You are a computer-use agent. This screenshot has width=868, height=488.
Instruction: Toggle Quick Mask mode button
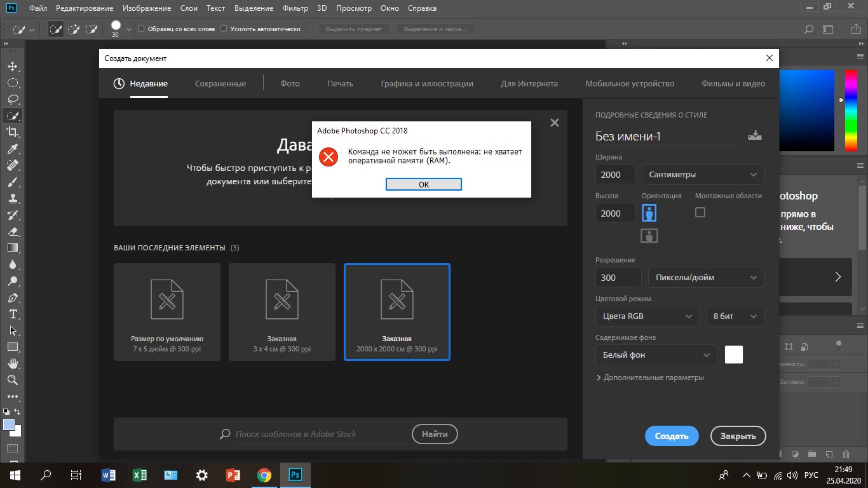point(12,449)
